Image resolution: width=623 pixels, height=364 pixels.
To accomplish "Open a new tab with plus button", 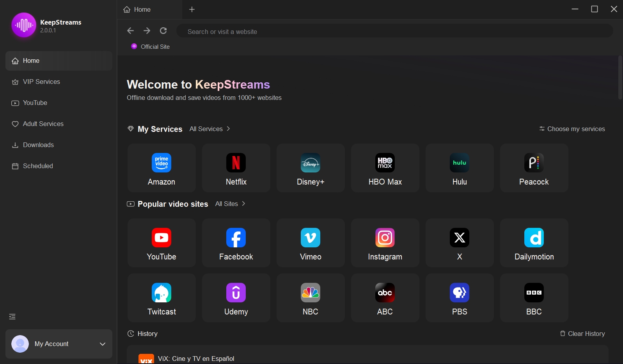I will (x=192, y=9).
